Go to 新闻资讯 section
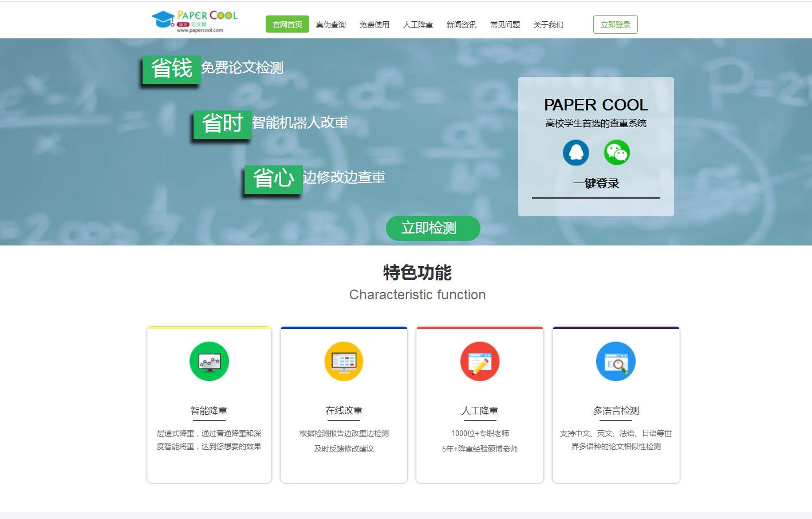Image resolution: width=812 pixels, height=519 pixels. point(462,25)
